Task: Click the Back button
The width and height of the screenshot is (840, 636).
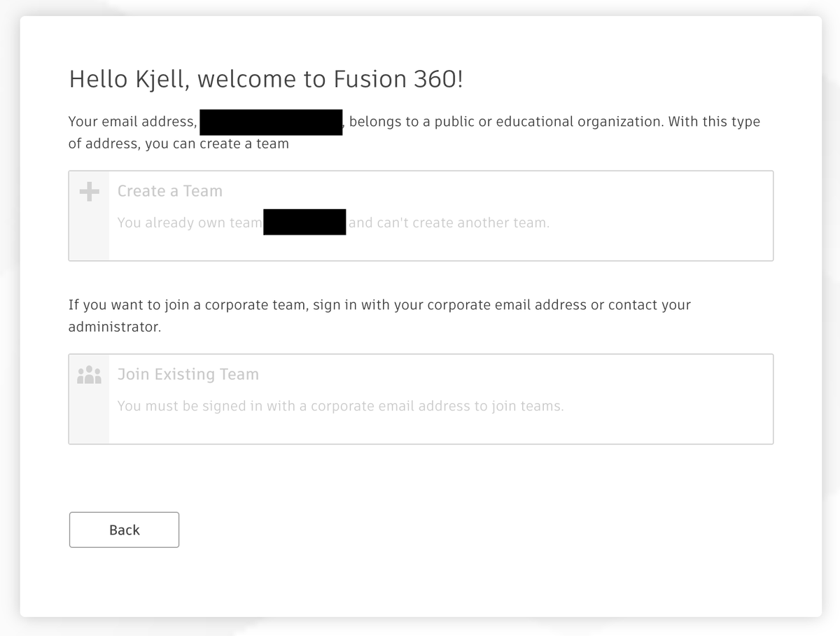Action: tap(124, 530)
